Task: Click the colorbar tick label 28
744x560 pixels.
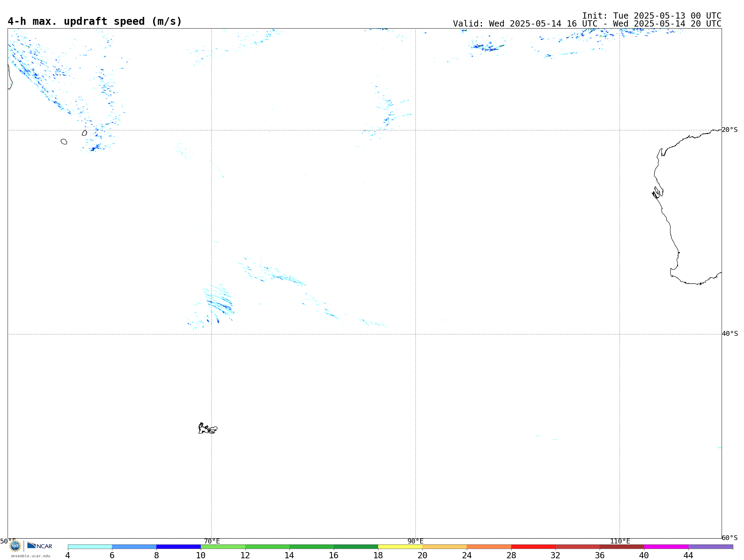Action: 511,556
